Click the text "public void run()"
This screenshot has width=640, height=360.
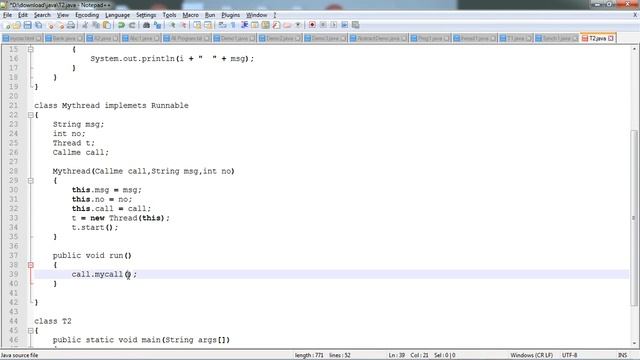click(92, 256)
